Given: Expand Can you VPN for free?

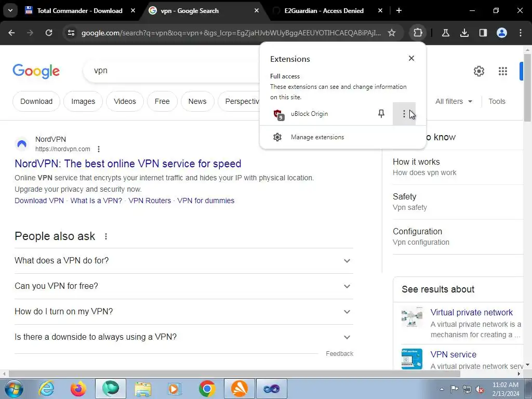Looking at the screenshot, I should [x=183, y=286].
